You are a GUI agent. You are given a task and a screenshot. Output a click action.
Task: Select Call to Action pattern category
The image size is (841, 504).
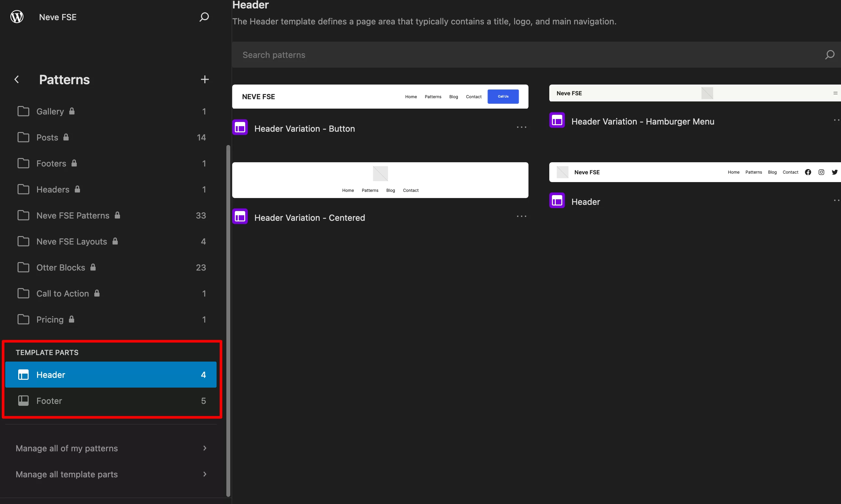[111, 293]
